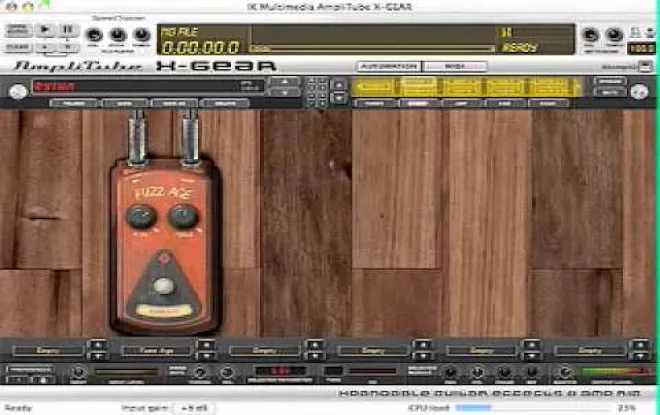Click the lower arrow beside the routing grid
660x415 pixels.
tap(339, 98)
